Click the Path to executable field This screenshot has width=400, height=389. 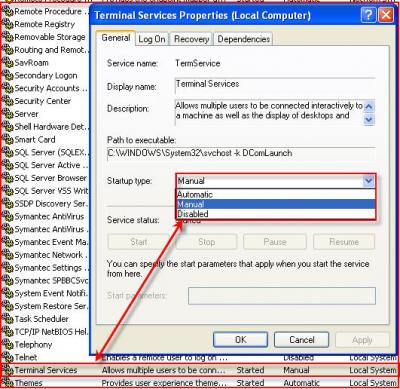[241, 153]
